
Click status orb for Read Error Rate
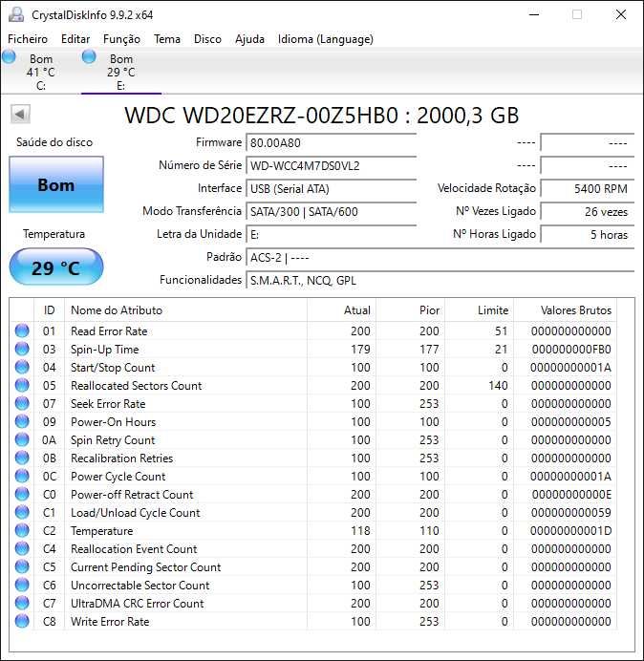pos(22,330)
